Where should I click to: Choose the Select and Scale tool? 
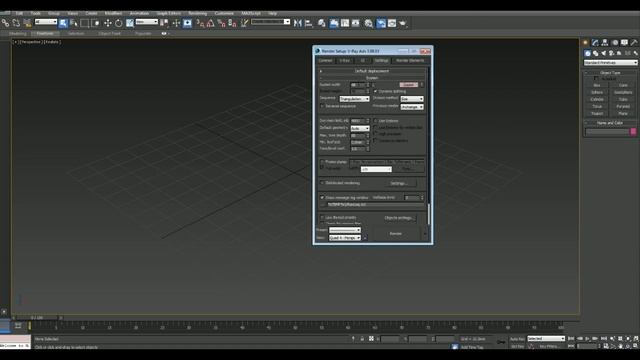[x=129, y=23]
